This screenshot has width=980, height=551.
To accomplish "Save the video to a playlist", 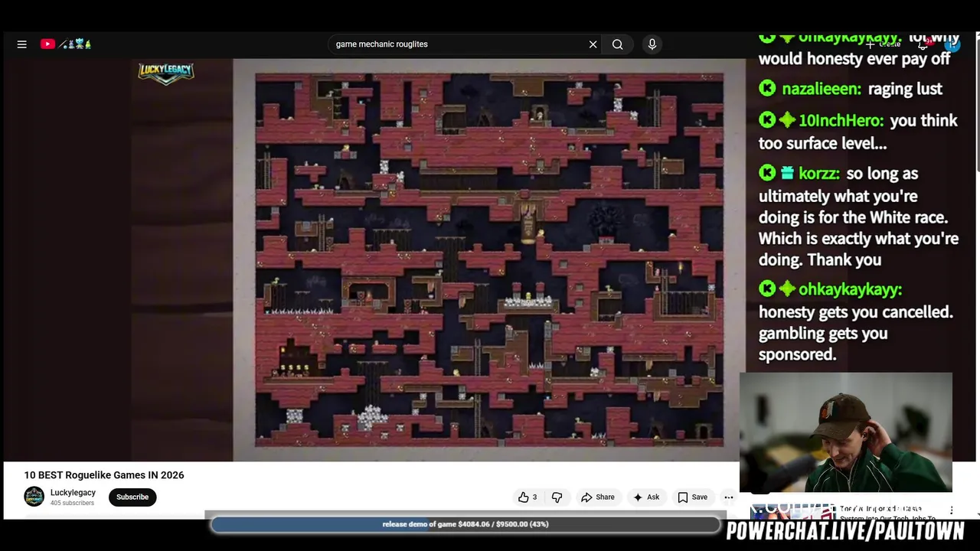I will click(x=693, y=497).
